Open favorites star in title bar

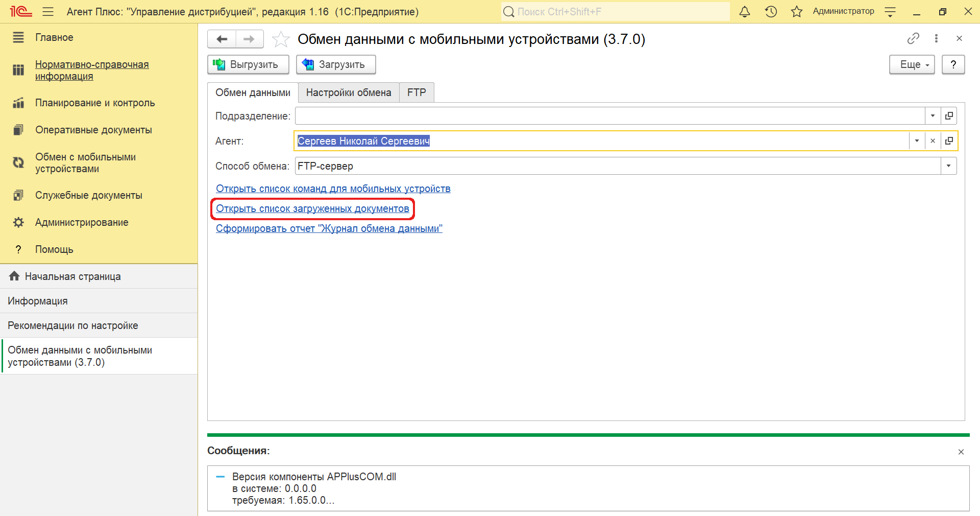coord(796,12)
